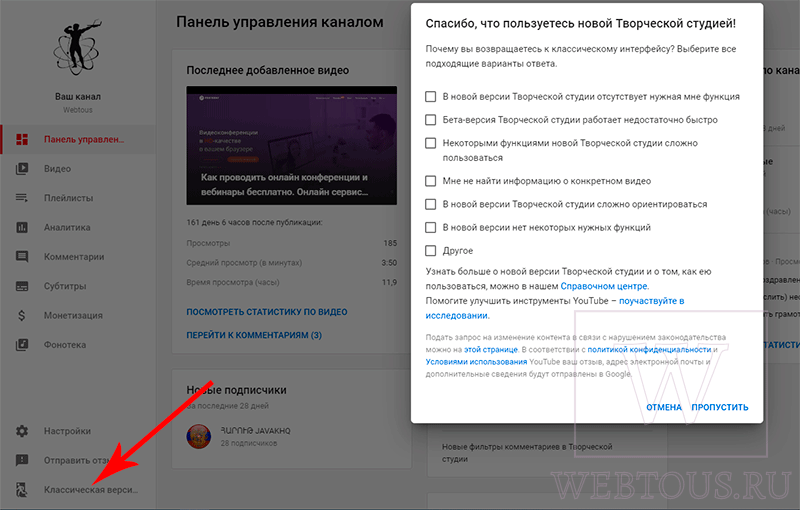
Task: Enable 'Мне не найти информацию о конкретном видео'
Action: [431, 181]
